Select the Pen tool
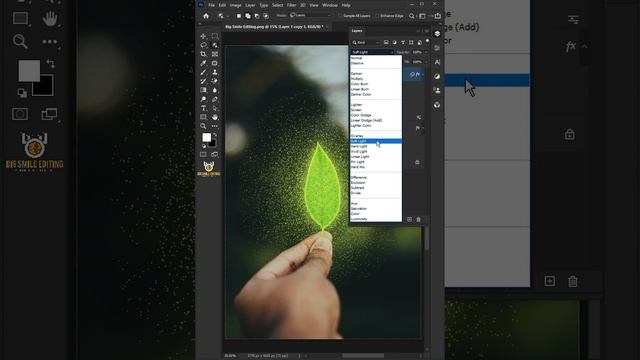The height and width of the screenshot is (360, 640). (x=215, y=99)
